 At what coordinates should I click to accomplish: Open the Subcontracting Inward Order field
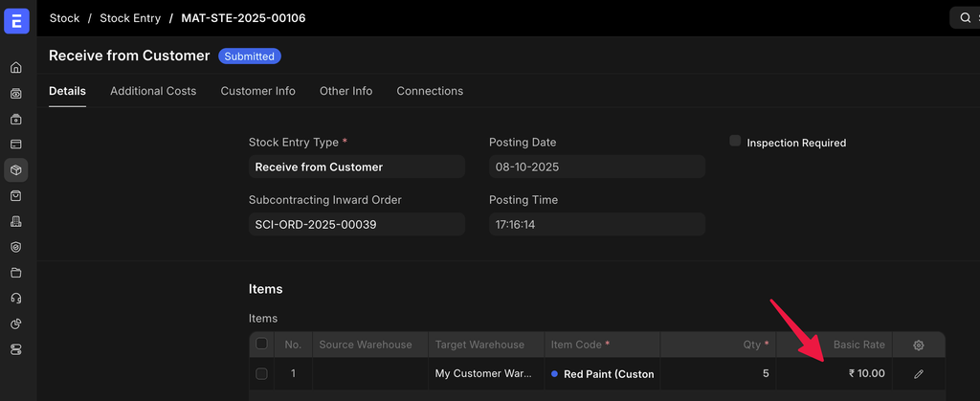[x=356, y=224]
